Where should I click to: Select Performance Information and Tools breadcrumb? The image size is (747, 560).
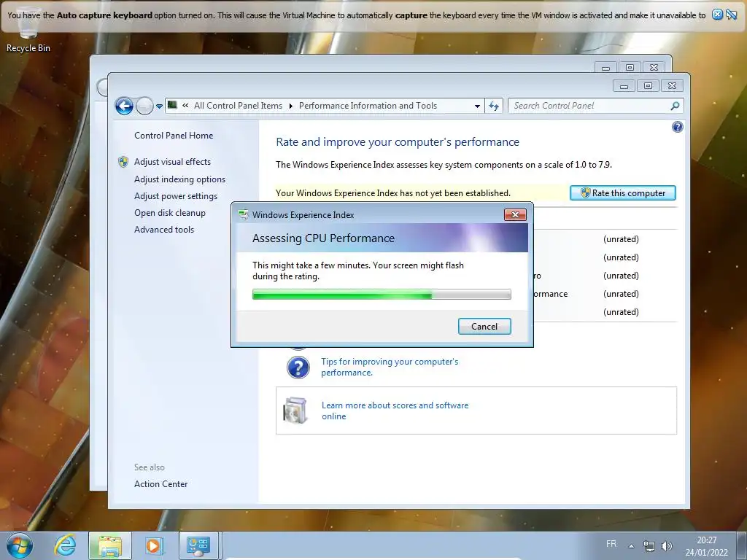[368, 106]
